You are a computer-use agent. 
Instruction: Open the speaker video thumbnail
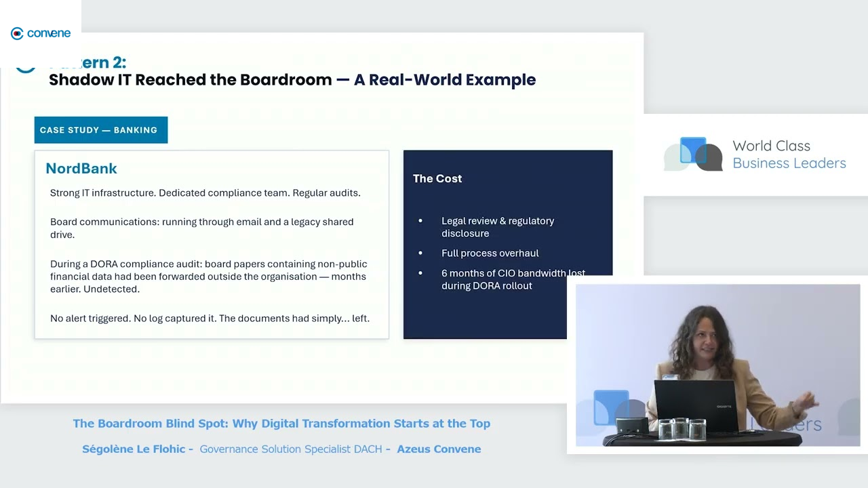(717, 366)
